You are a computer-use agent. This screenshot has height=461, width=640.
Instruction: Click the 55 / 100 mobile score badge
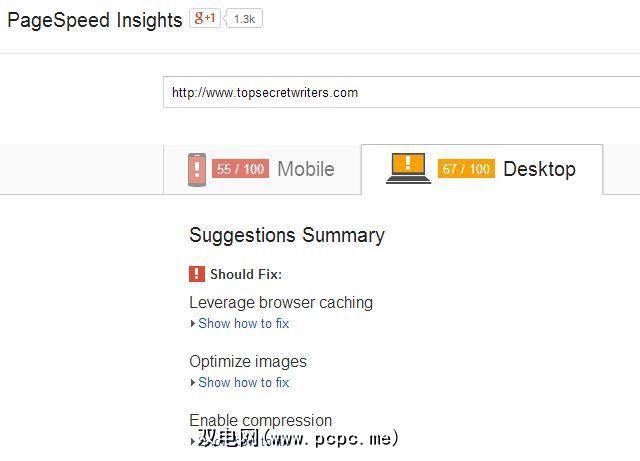[240, 169]
